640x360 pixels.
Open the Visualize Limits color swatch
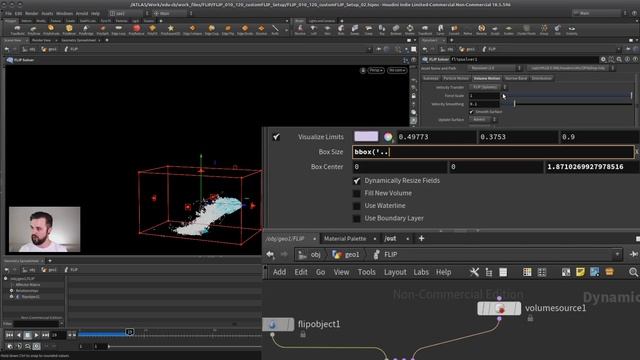pyautogui.click(x=366, y=136)
